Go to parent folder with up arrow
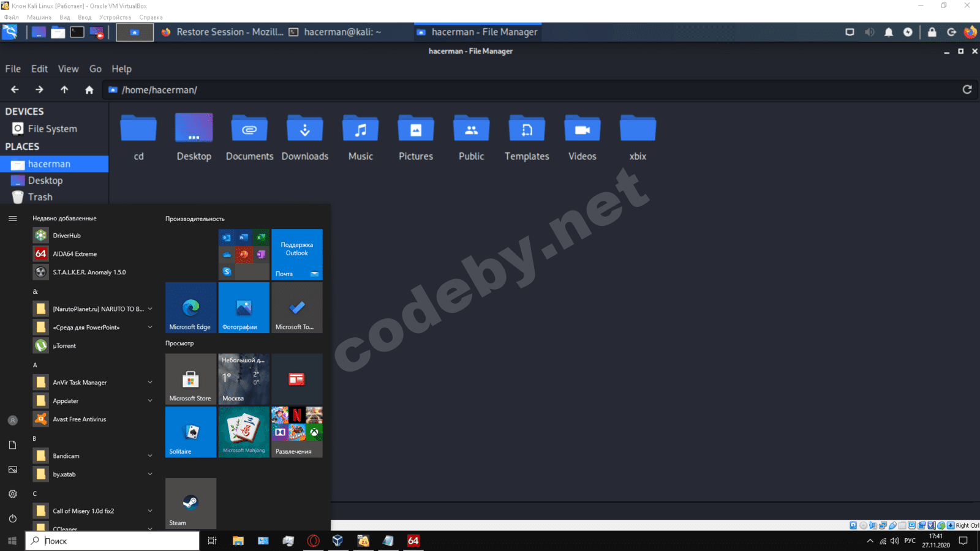980x551 pixels. click(x=64, y=90)
